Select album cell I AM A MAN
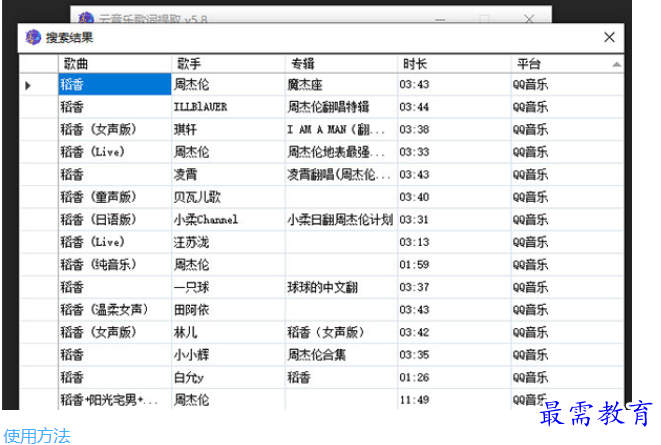The width and height of the screenshot is (661, 445). tap(341, 129)
